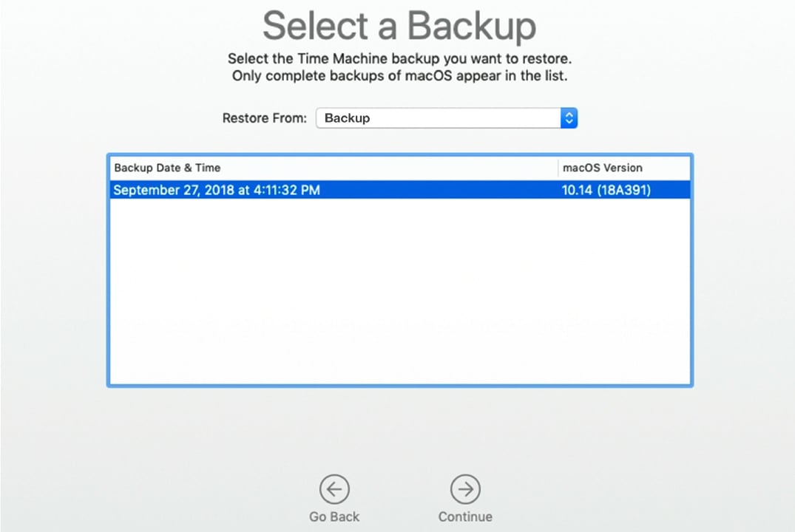
Task: Click the Backup Date & Time column header
Action: tap(166, 168)
